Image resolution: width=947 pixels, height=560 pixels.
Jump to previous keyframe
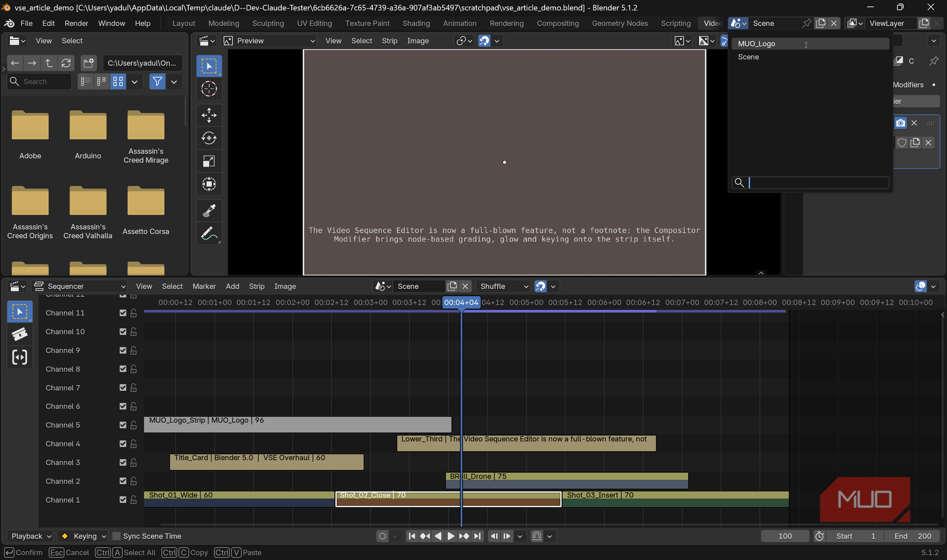point(425,536)
